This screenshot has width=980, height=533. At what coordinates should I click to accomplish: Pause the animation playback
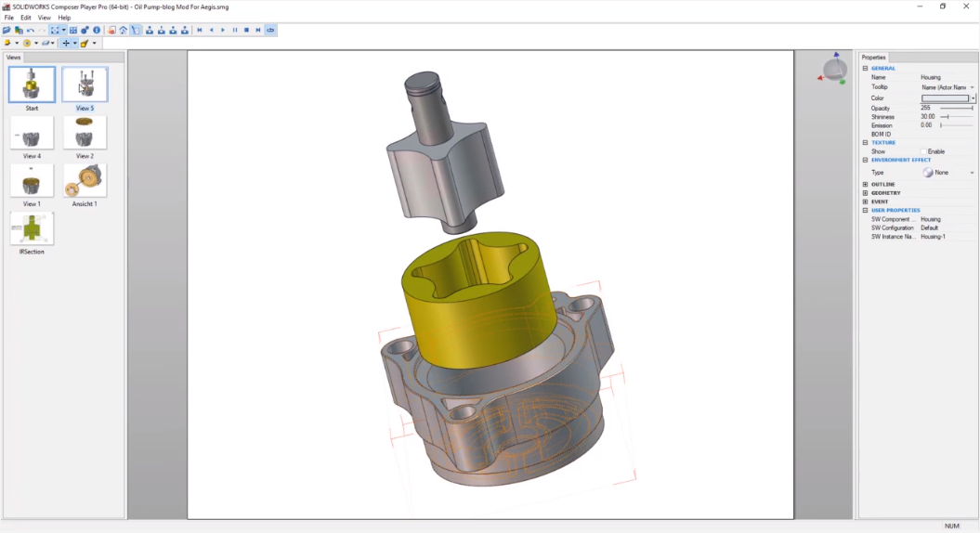234,31
